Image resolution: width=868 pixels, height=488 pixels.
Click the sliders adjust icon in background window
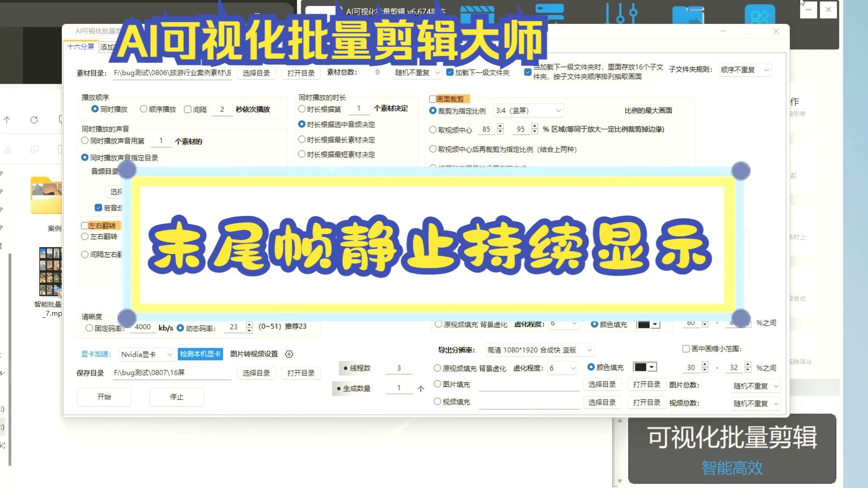621,14
